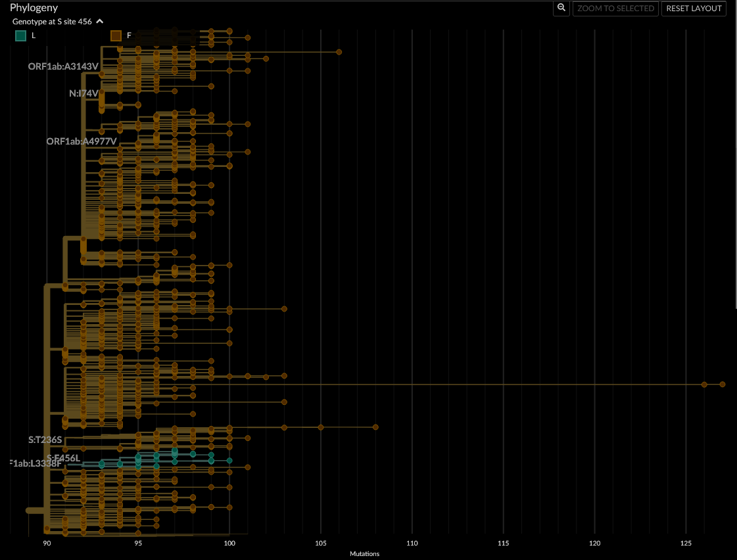Expand the branch labeled ORF1ab:A3143V

click(x=62, y=66)
